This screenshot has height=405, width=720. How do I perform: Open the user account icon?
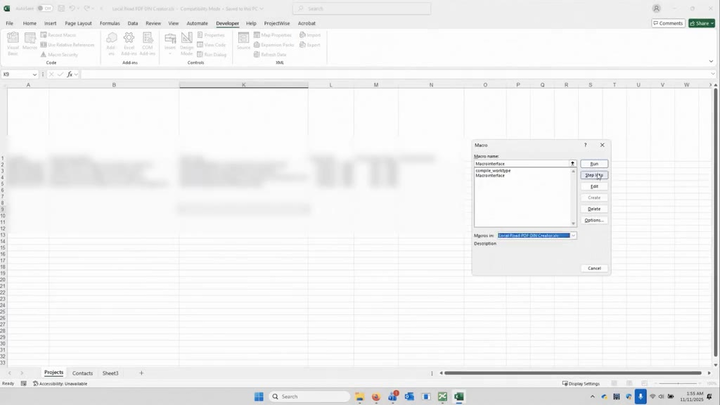(x=657, y=8)
